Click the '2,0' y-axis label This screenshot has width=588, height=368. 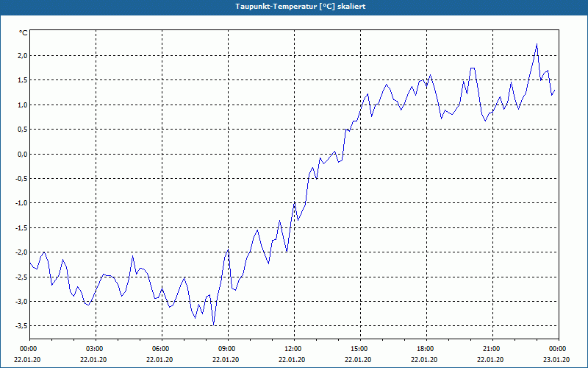click(x=23, y=56)
